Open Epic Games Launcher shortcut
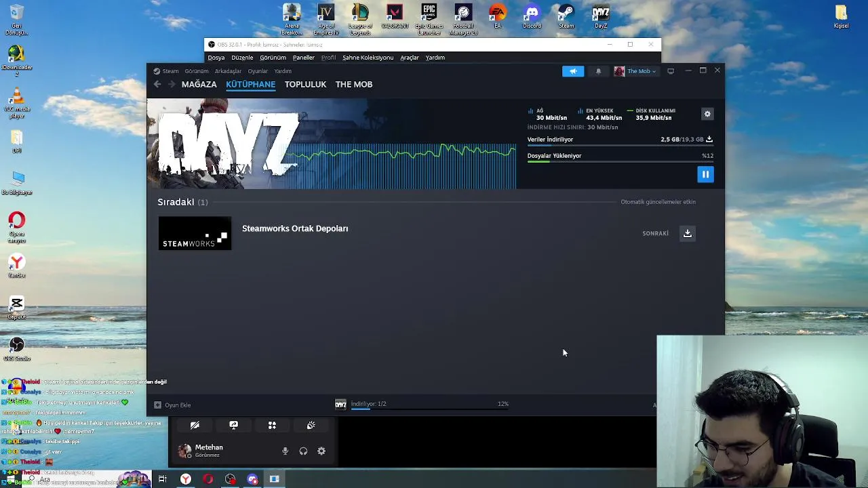This screenshot has width=868, height=488. (429, 20)
